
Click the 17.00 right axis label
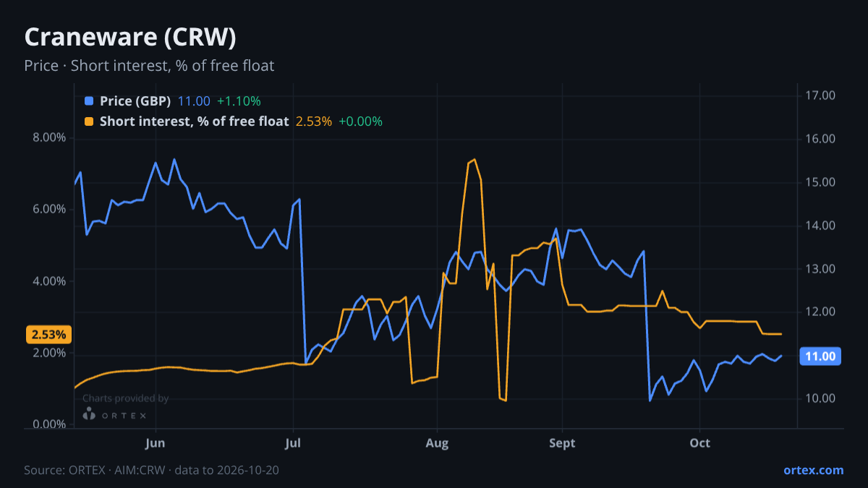click(821, 95)
